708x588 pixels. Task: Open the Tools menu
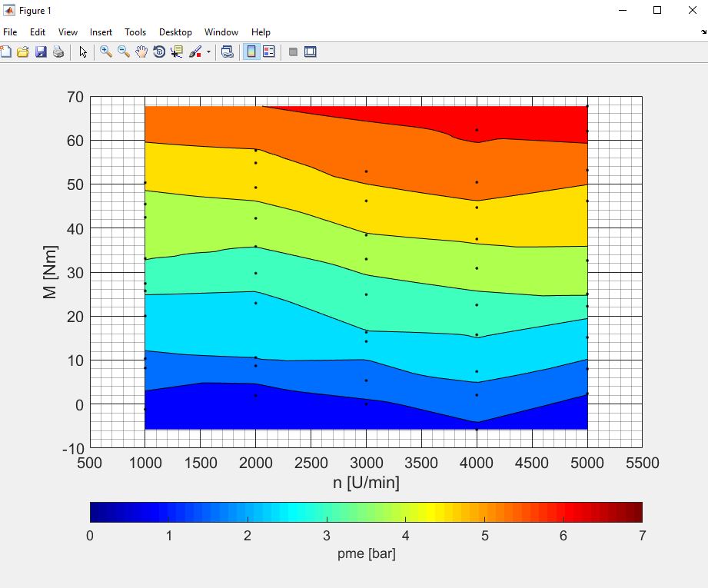[135, 32]
